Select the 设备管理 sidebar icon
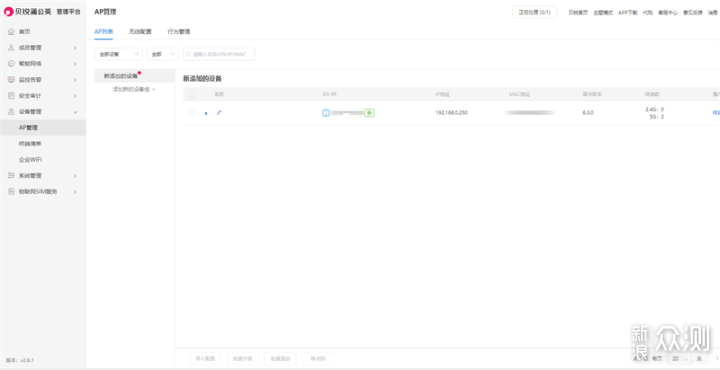The width and height of the screenshot is (720, 370). tap(11, 112)
